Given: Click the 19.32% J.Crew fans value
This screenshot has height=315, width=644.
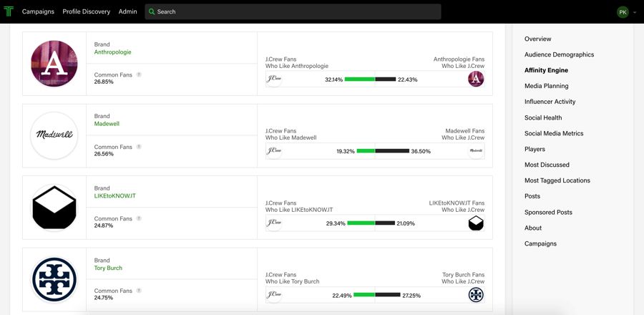Looking at the screenshot, I should click(346, 151).
